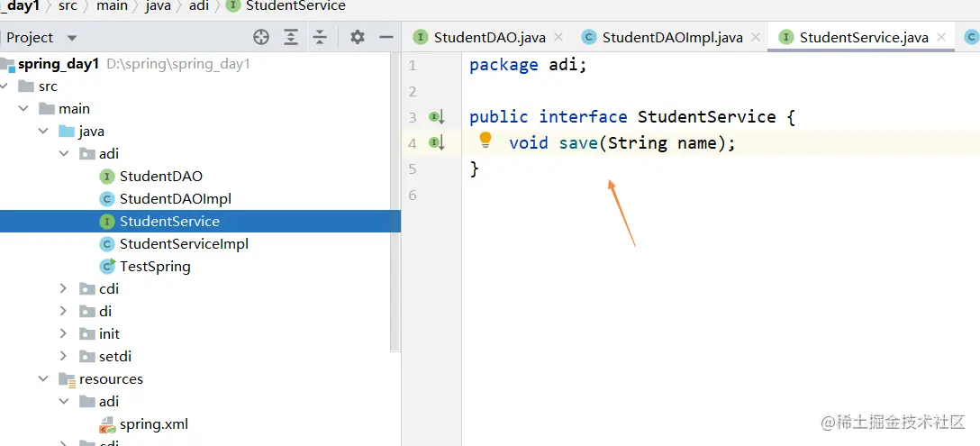Click the init package icon
Screen dimensions: 980x446
[x=86, y=334]
